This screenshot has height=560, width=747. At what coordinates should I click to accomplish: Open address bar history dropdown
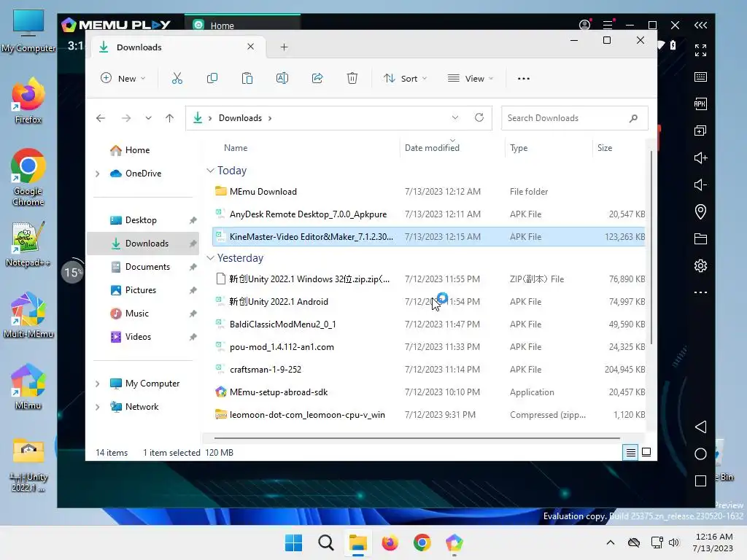point(455,117)
